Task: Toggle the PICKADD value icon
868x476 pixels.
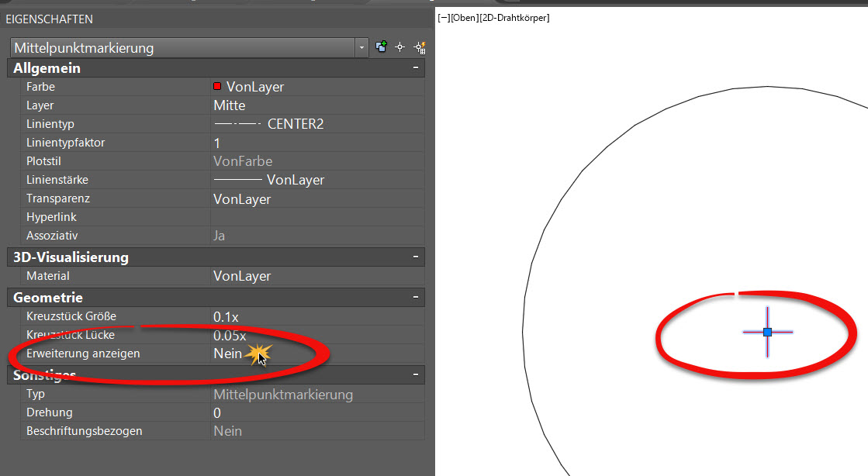Action: [x=381, y=47]
